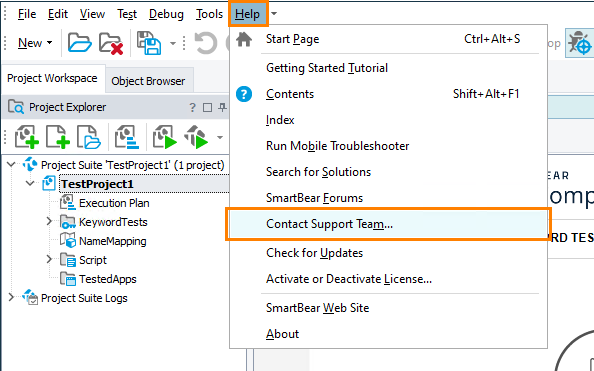Viewport: 594px width, 371px height.
Task: Select the Script label in tree
Action: 93,260
